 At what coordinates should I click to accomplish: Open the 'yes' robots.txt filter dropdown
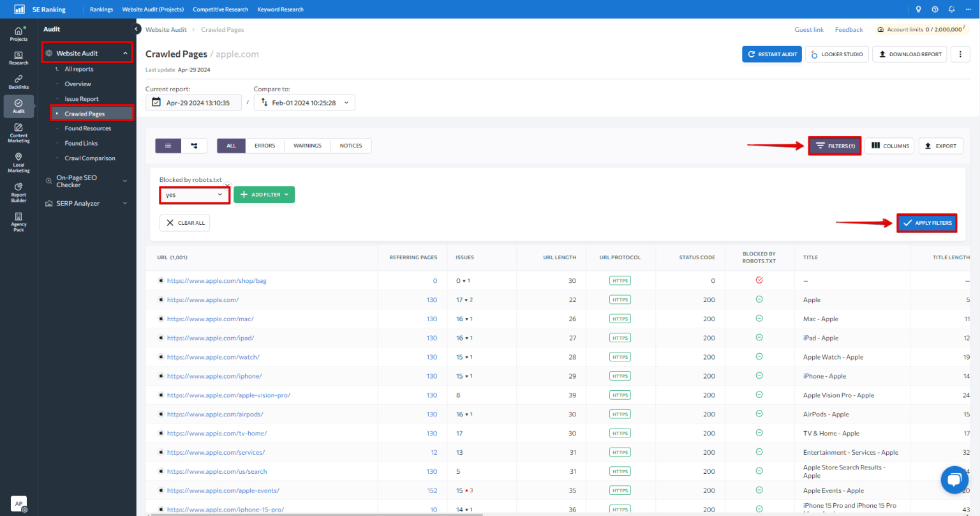[x=194, y=195]
